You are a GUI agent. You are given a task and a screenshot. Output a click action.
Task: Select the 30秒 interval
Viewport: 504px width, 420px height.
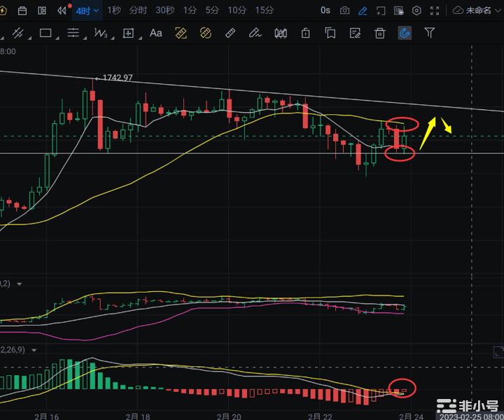(x=165, y=10)
